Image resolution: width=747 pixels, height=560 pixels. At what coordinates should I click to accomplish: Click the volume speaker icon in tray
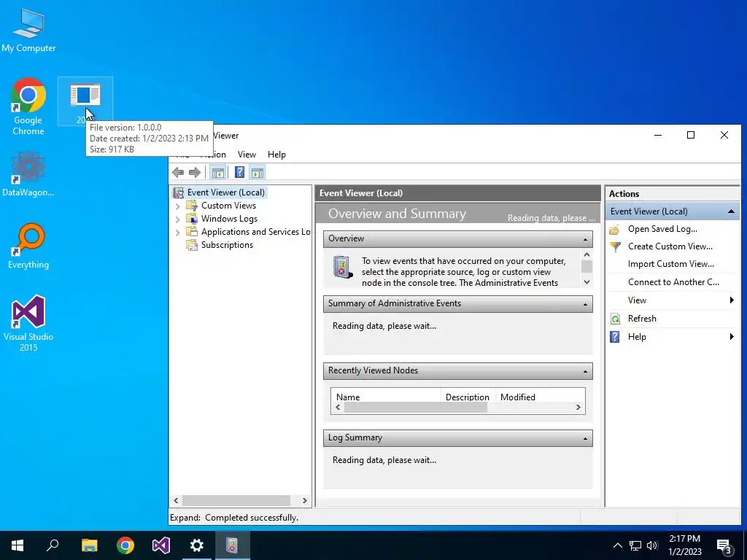tap(652, 545)
